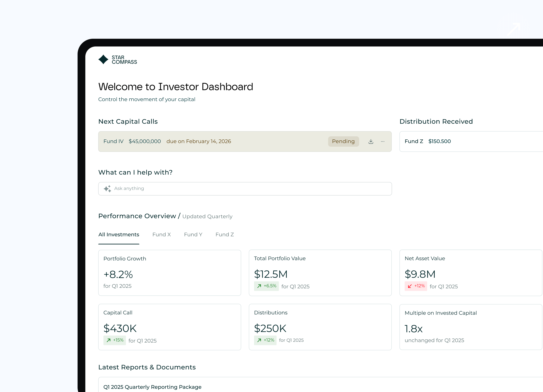Screen dimensions: 543x392
Task: Click the Pending status badge
Action: (343, 141)
